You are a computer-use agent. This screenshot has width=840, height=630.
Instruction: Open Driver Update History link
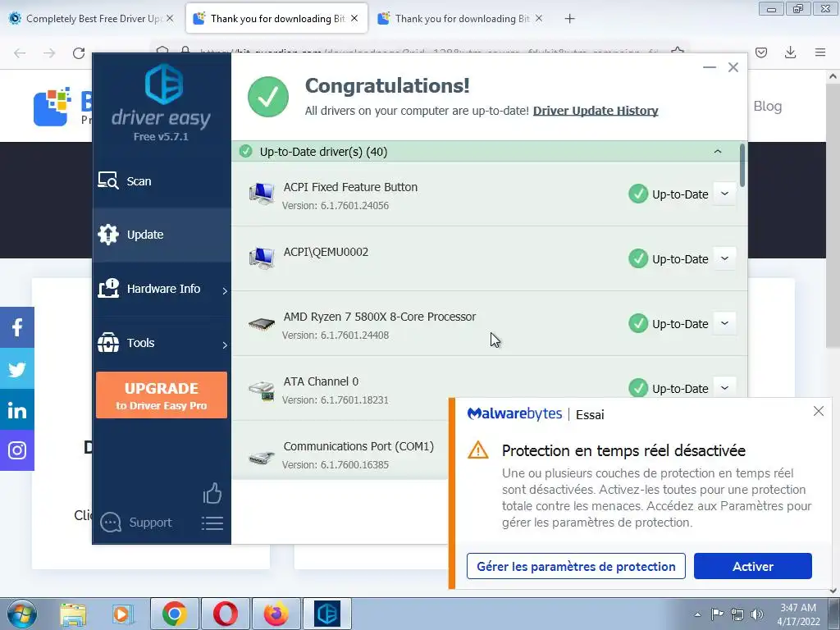[x=596, y=111]
